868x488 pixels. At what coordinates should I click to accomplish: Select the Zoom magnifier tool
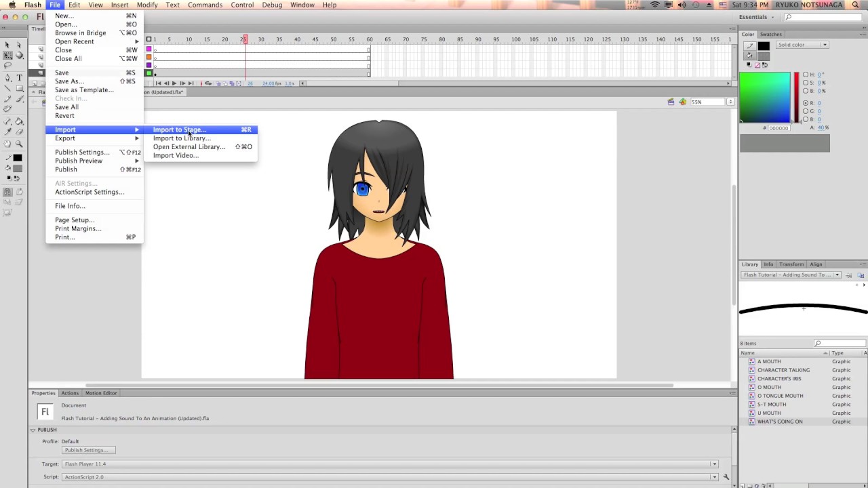(19, 143)
